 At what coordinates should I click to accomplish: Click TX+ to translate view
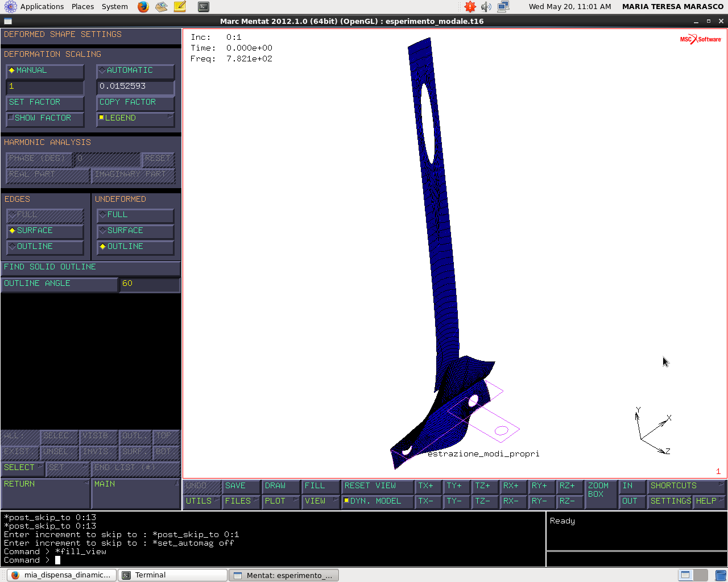428,486
